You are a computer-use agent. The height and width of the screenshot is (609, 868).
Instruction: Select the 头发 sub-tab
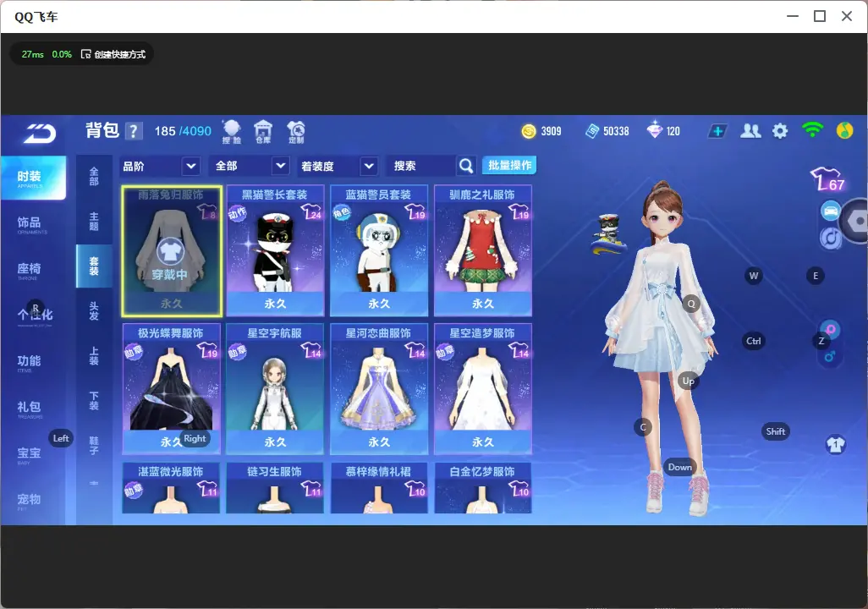point(94,311)
